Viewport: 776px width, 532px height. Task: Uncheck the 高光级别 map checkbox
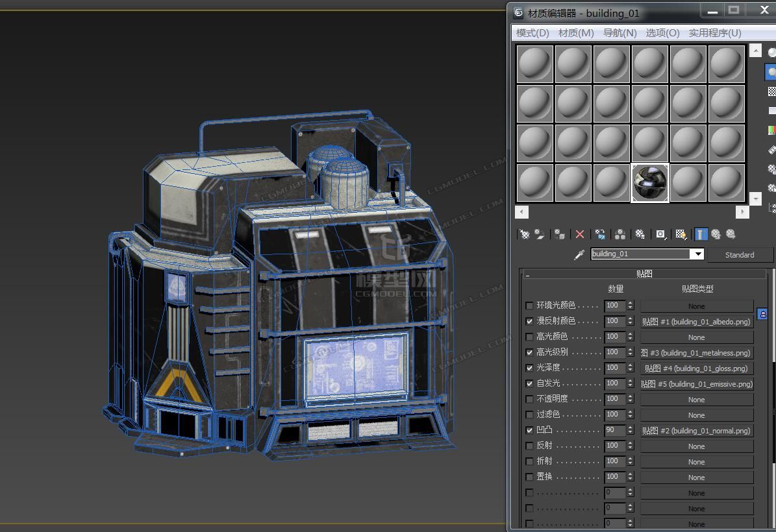coord(529,352)
